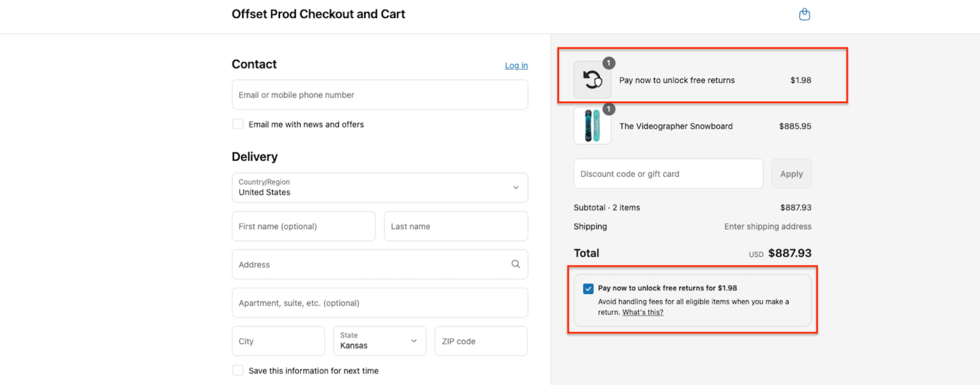Open the What's this? link
The width and height of the screenshot is (980, 385).
click(x=643, y=312)
